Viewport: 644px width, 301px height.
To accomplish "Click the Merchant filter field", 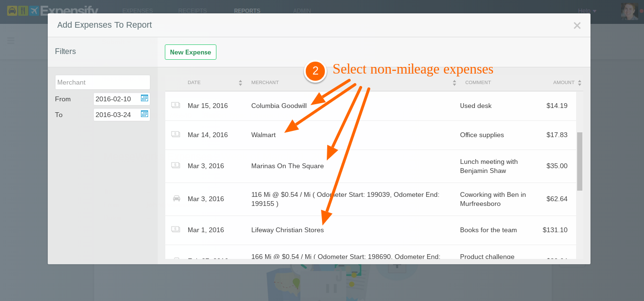I will point(102,82).
